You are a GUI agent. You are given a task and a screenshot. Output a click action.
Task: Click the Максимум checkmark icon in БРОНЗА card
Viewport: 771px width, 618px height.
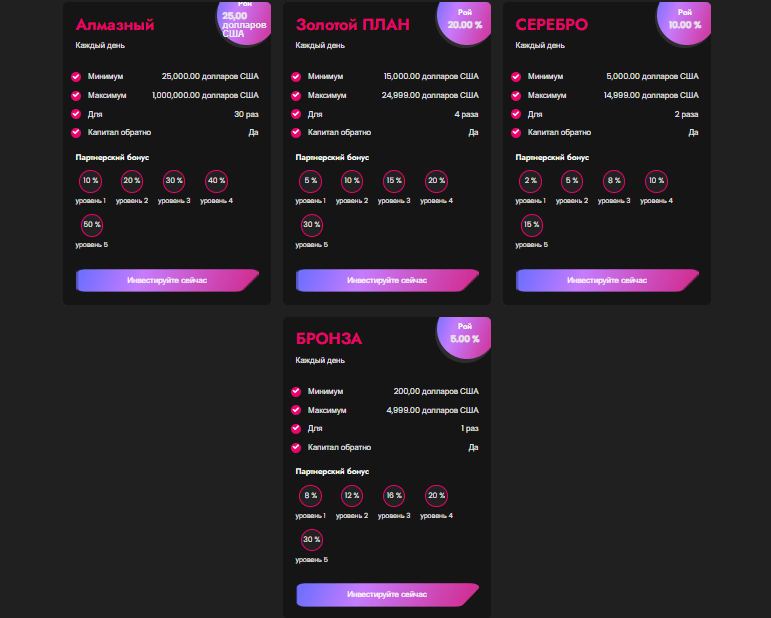tap(296, 410)
